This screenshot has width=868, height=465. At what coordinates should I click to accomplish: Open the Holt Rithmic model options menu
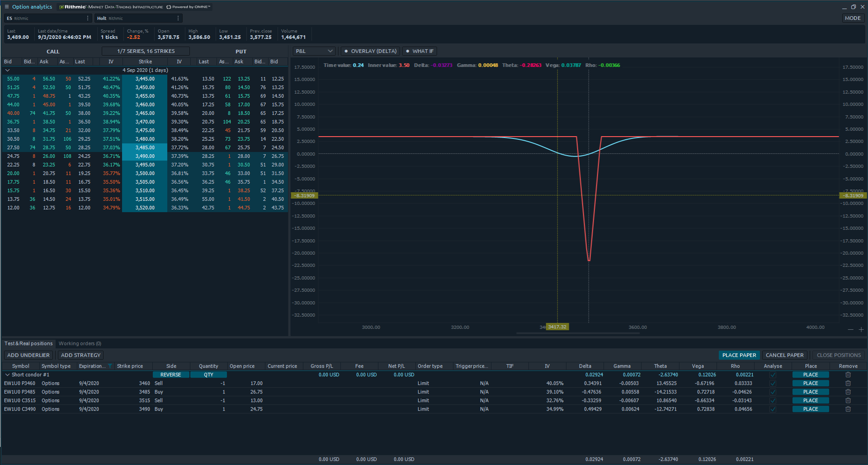click(x=178, y=18)
